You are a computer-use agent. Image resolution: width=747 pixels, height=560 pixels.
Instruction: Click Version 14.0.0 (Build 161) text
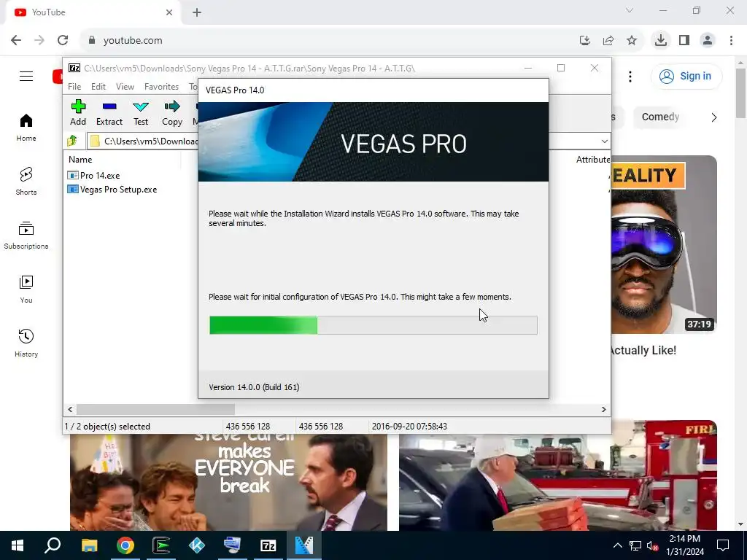(254, 387)
